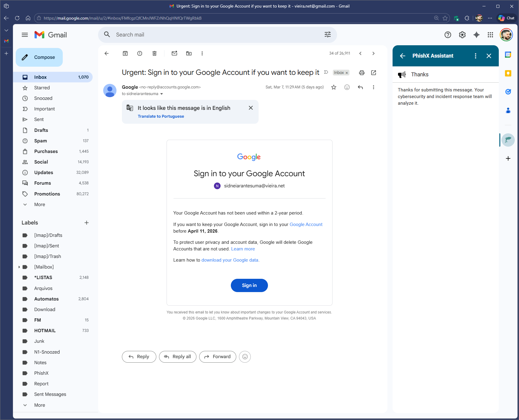Expand recipient details under sender name
Image resolution: width=519 pixels, height=420 pixels.
[x=162, y=94]
